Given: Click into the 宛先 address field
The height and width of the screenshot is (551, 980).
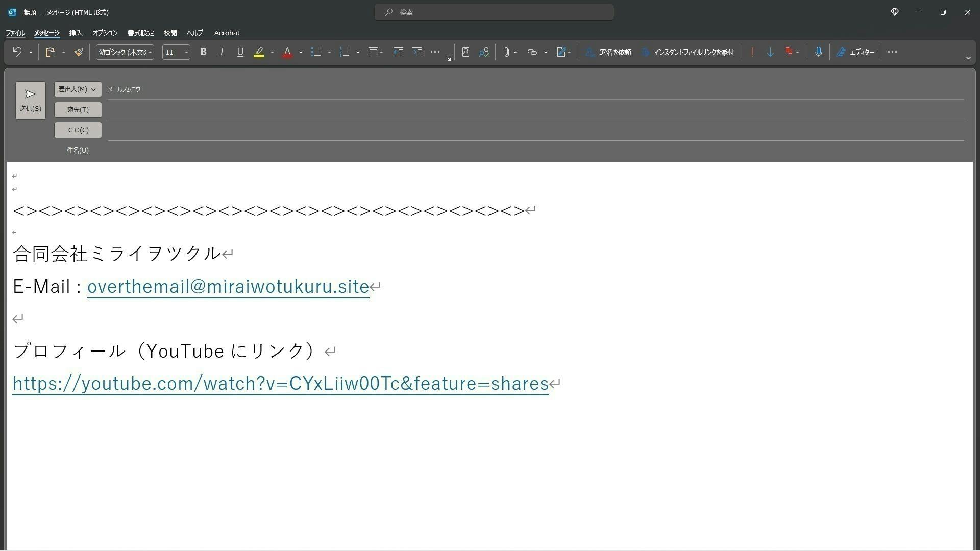Looking at the screenshot, I should pyautogui.click(x=536, y=110).
